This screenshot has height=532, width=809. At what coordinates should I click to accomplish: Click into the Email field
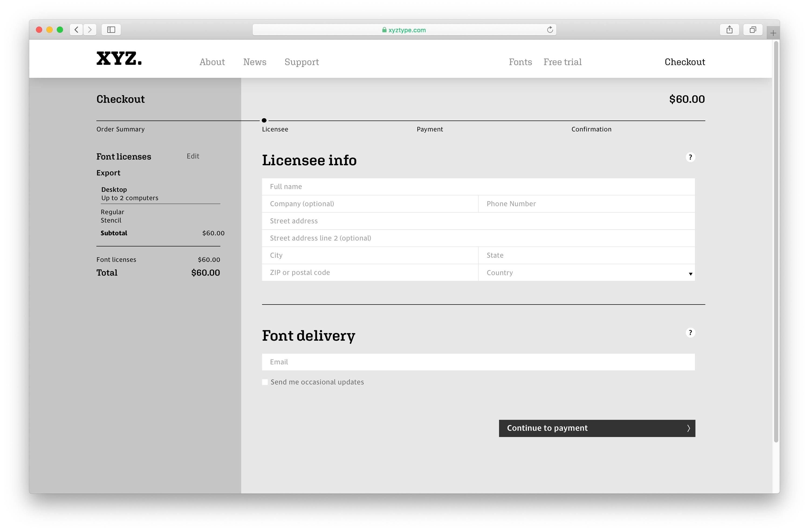[x=478, y=362]
